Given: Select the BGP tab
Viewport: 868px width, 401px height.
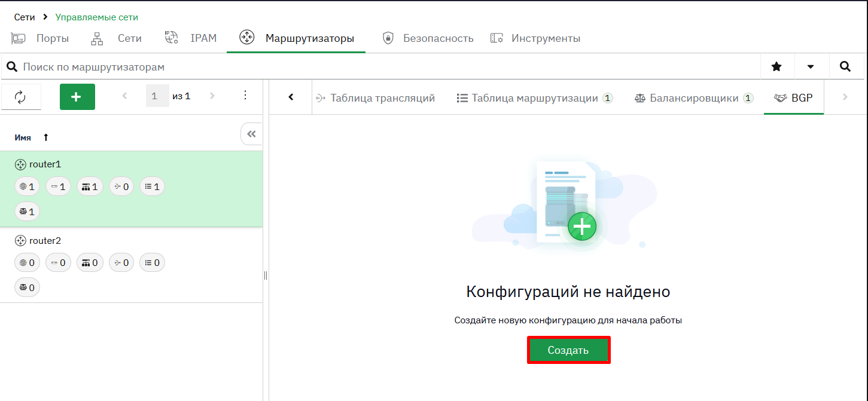Looking at the screenshot, I should [793, 98].
